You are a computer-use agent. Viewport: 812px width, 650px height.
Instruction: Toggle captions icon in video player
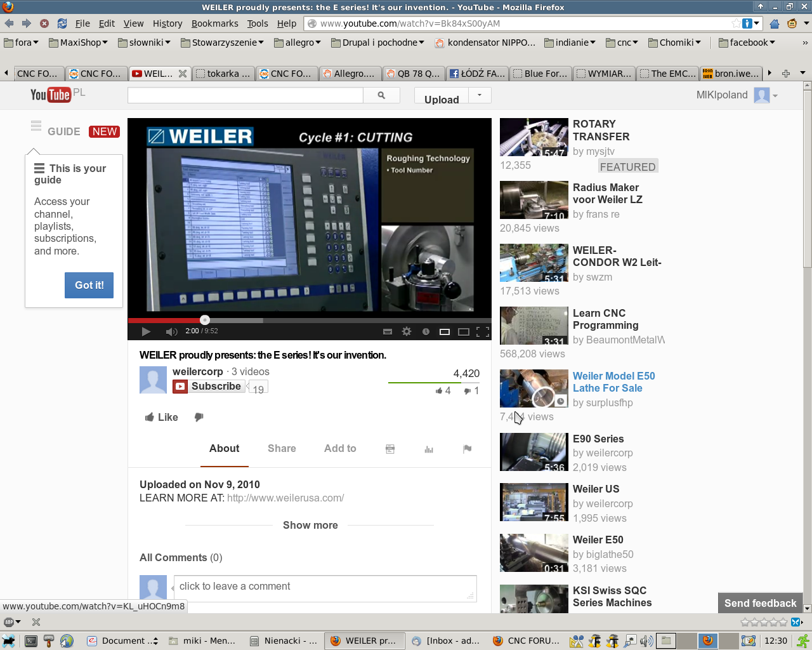click(388, 331)
